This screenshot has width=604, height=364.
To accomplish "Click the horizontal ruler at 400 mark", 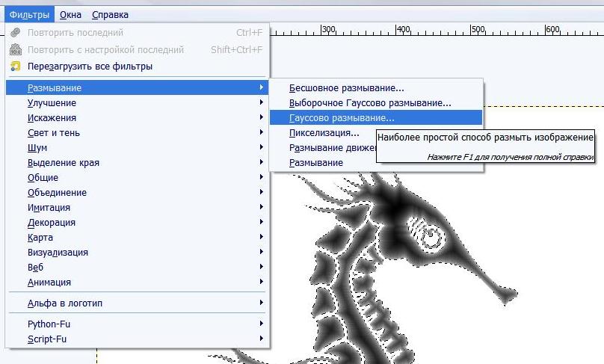I will pos(403,30).
